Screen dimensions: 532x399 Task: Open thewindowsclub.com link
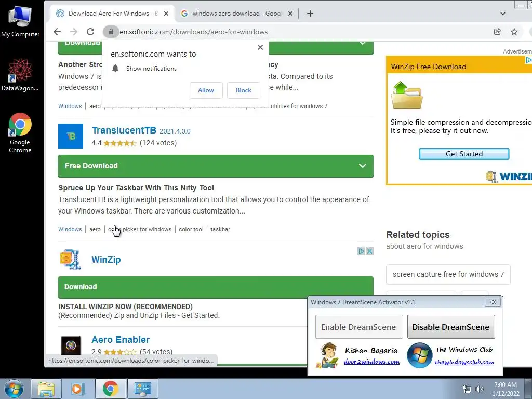464,362
